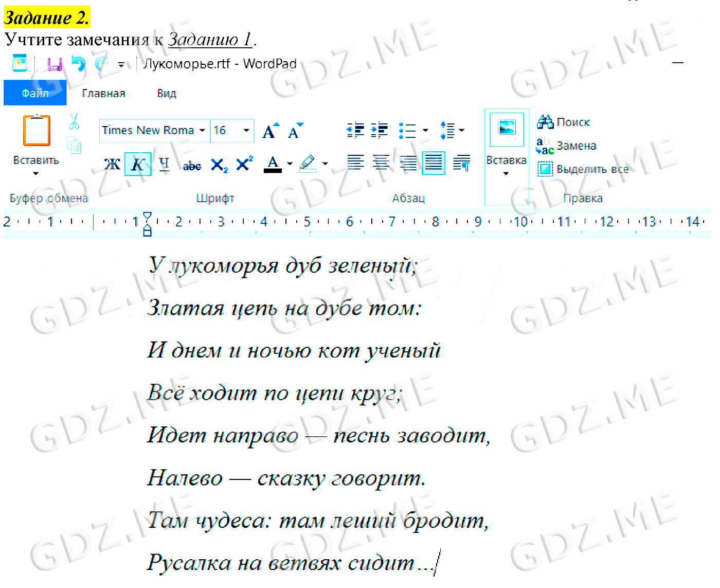Toggle Underline (Ч) formatting
The width and height of the screenshot is (720, 588).
pyautogui.click(x=164, y=165)
